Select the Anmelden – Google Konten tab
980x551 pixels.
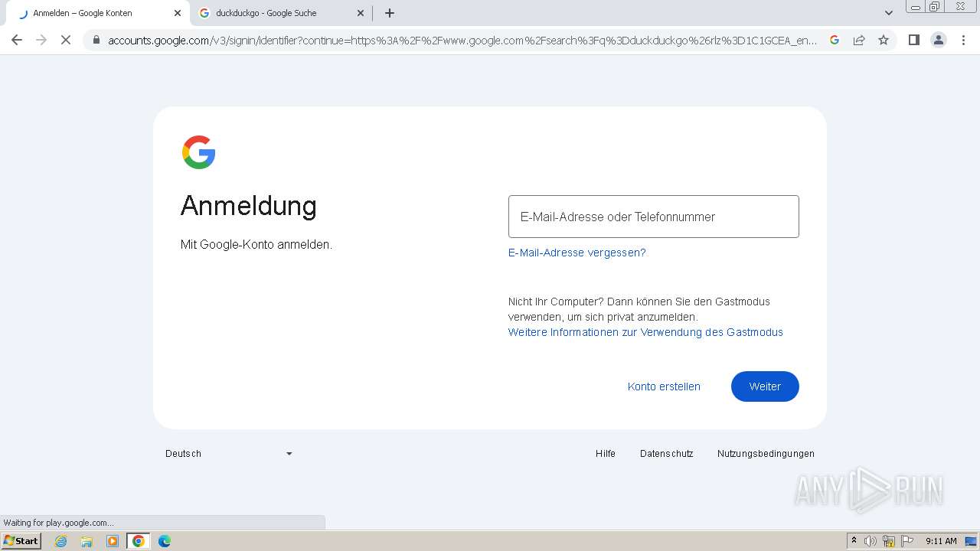click(x=96, y=13)
